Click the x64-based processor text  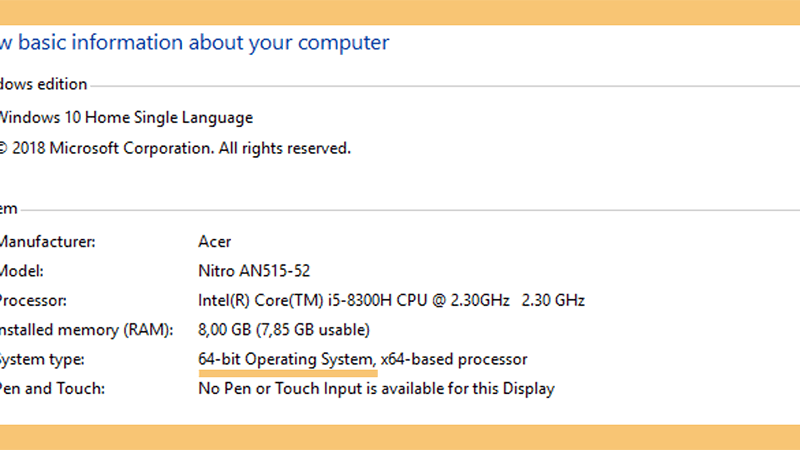[454, 359]
